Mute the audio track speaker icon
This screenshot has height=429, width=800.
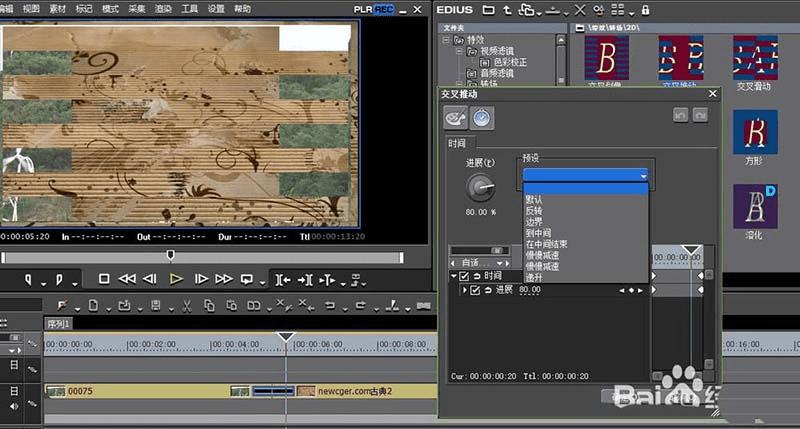(14, 406)
